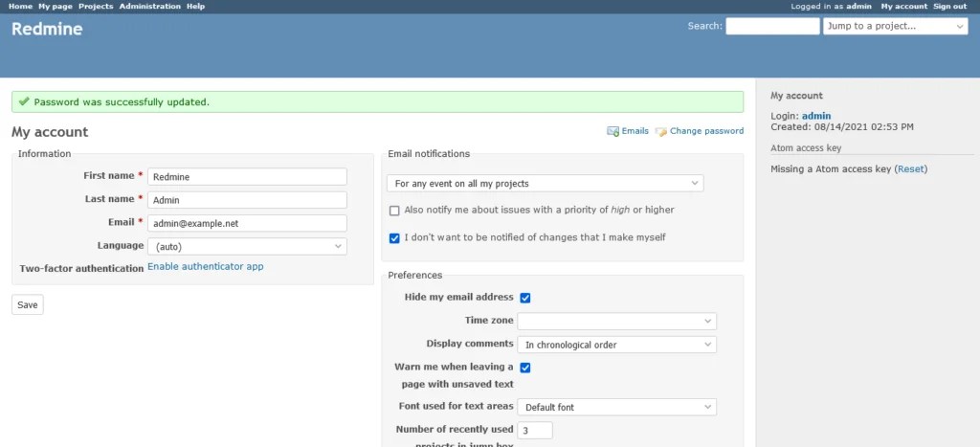Uncheck don't notify of my own changes

(394, 238)
